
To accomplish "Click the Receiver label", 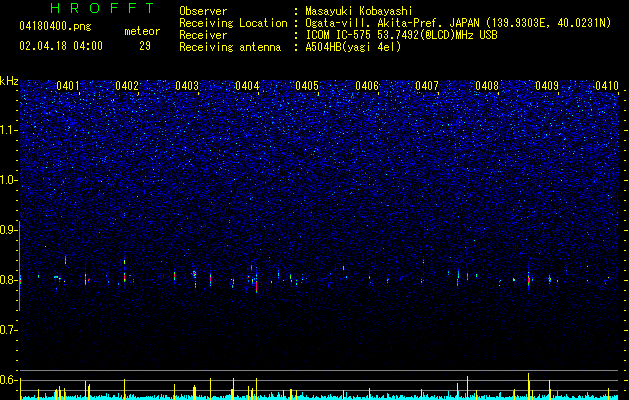I will 203,35.
